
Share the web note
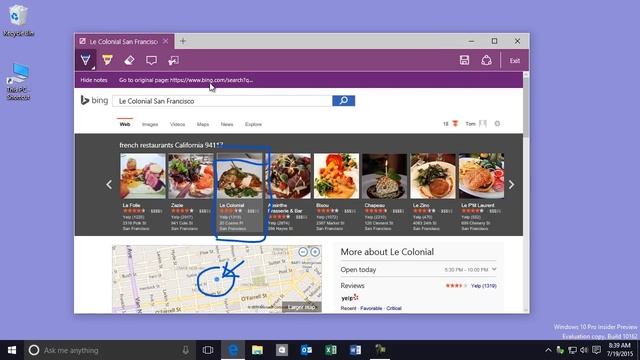(x=486, y=60)
